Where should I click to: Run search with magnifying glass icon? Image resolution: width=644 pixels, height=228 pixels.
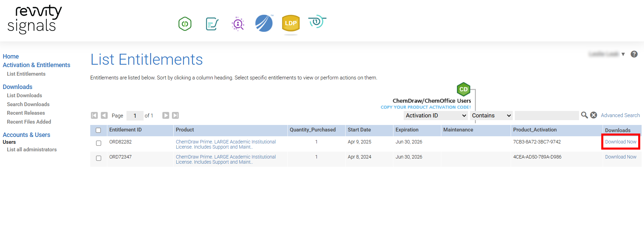585,115
